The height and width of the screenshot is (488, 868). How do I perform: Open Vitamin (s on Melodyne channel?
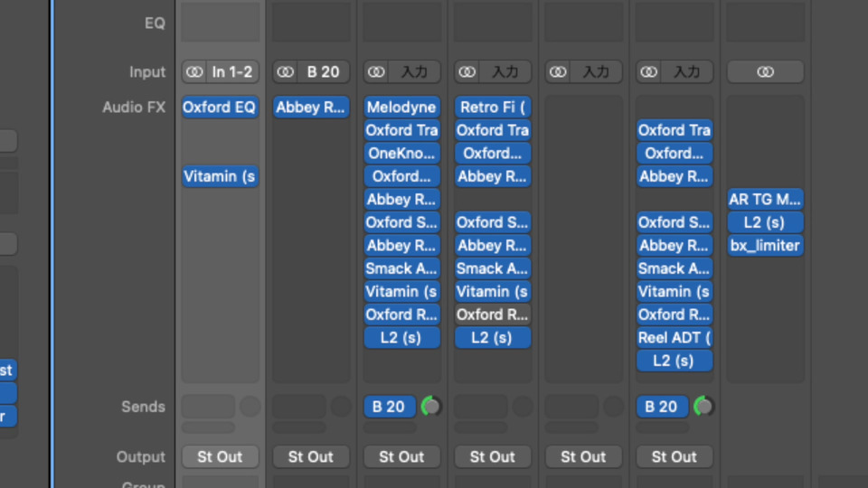(401, 292)
